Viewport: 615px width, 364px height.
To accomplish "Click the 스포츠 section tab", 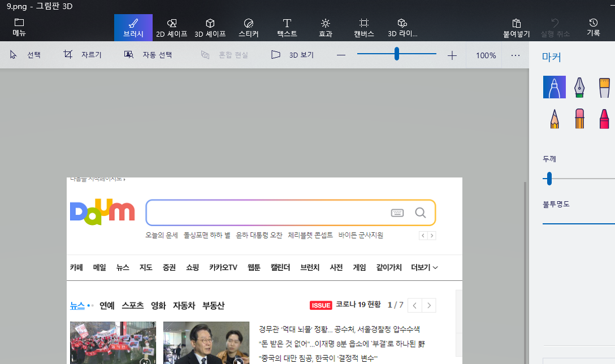I will coord(133,306).
